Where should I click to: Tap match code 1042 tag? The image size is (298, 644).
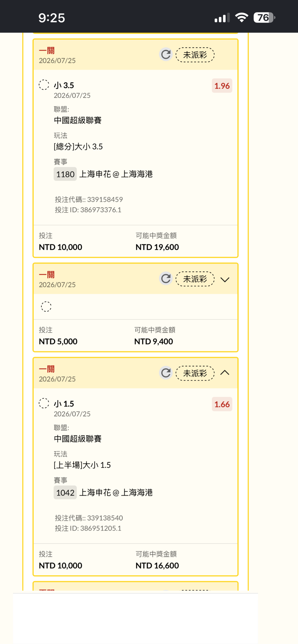coord(65,492)
